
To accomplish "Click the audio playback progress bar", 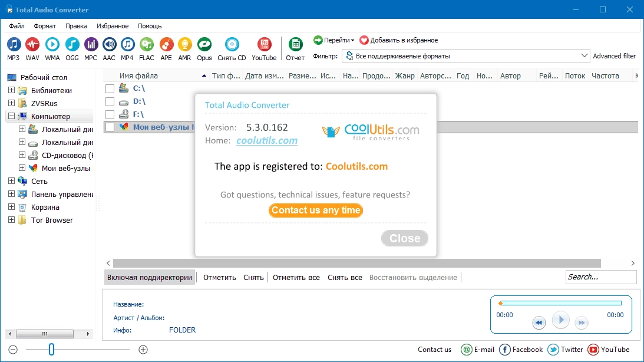I will (560, 303).
